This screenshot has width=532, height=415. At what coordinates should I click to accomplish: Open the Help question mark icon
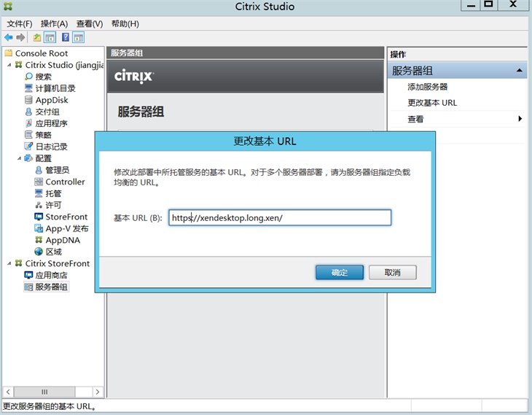point(66,37)
